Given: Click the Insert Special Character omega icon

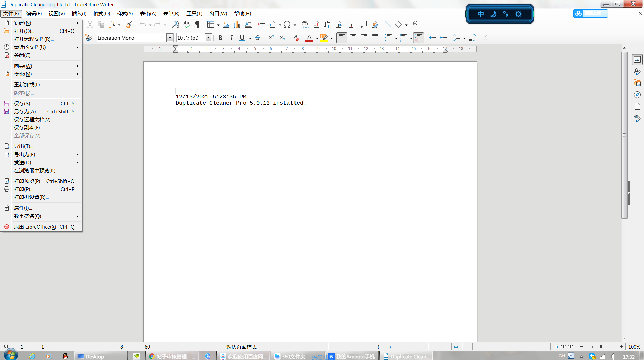Looking at the screenshot, I should (287, 24).
